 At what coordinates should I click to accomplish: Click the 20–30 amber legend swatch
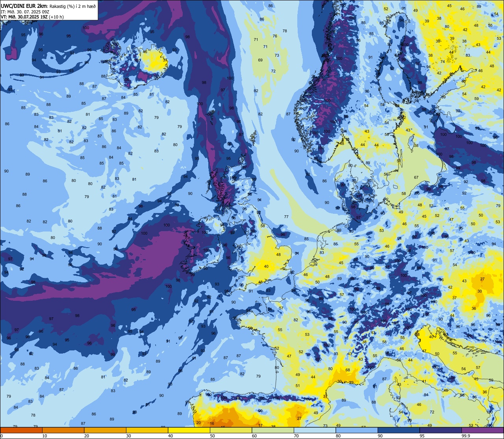pyautogui.click(x=105, y=430)
